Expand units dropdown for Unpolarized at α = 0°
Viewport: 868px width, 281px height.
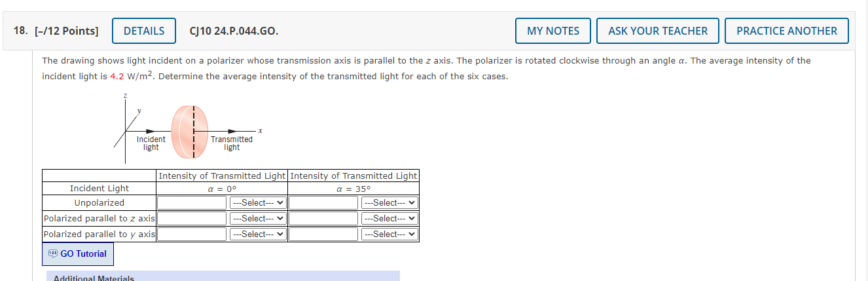click(x=258, y=203)
